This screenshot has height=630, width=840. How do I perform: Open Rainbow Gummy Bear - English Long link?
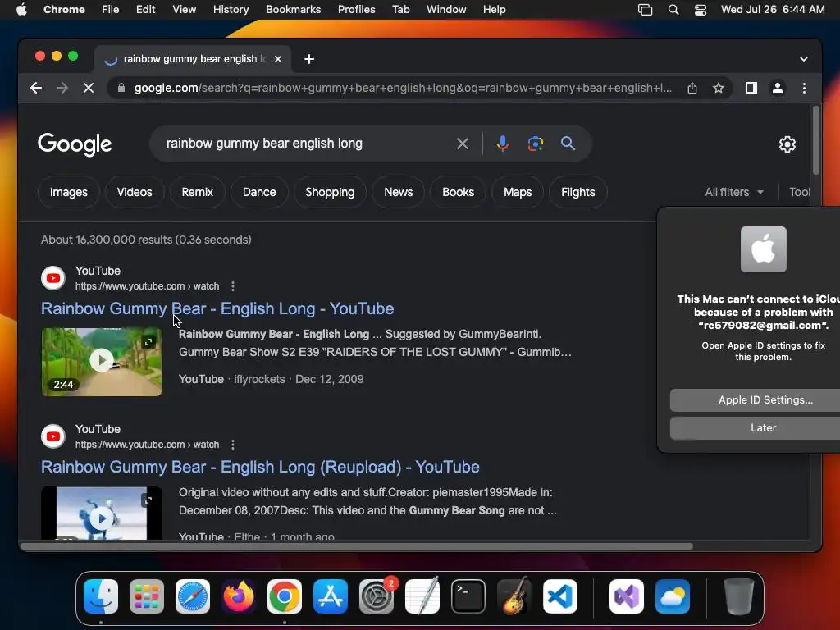point(217,308)
